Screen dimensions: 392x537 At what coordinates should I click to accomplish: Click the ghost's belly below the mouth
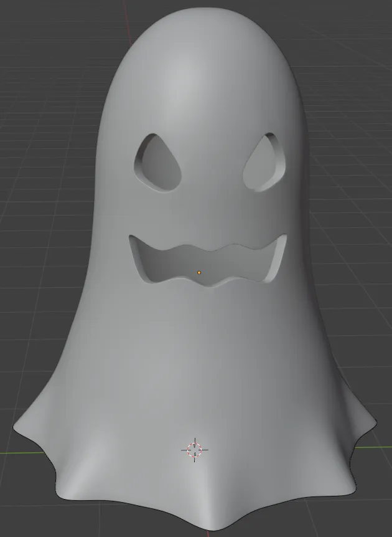205,343
